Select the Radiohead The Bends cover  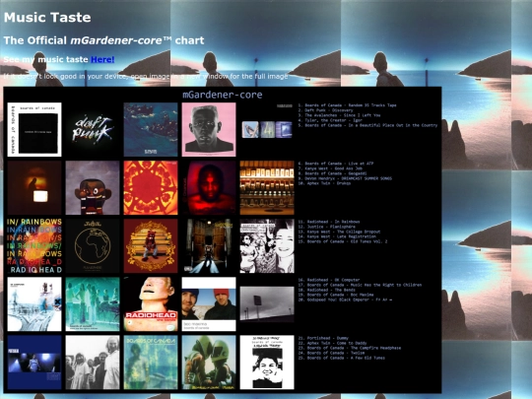[x=151, y=304]
